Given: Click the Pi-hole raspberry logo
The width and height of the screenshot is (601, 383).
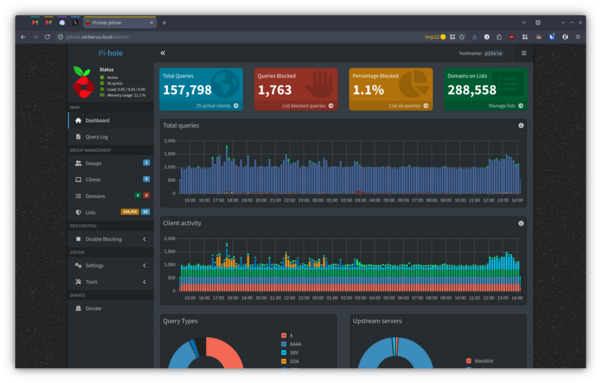Looking at the screenshot, I should tap(83, 82).
